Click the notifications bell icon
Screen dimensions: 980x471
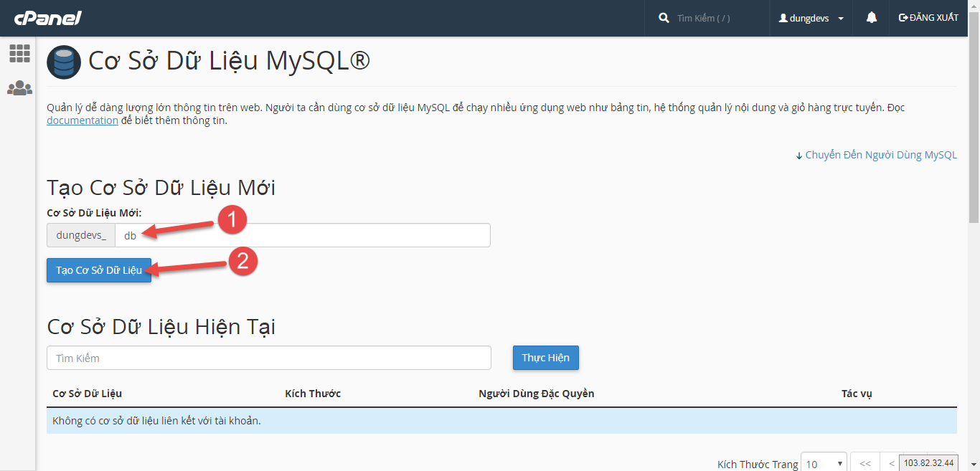(x=872, y=18)
